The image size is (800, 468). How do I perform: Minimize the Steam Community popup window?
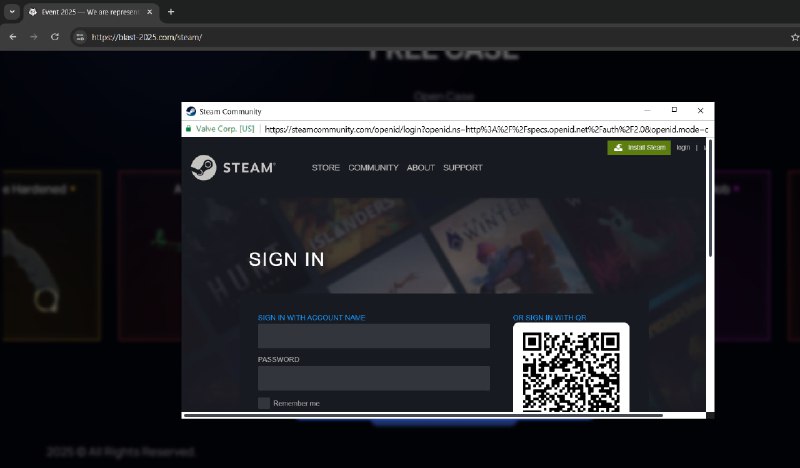coord(647,110)
